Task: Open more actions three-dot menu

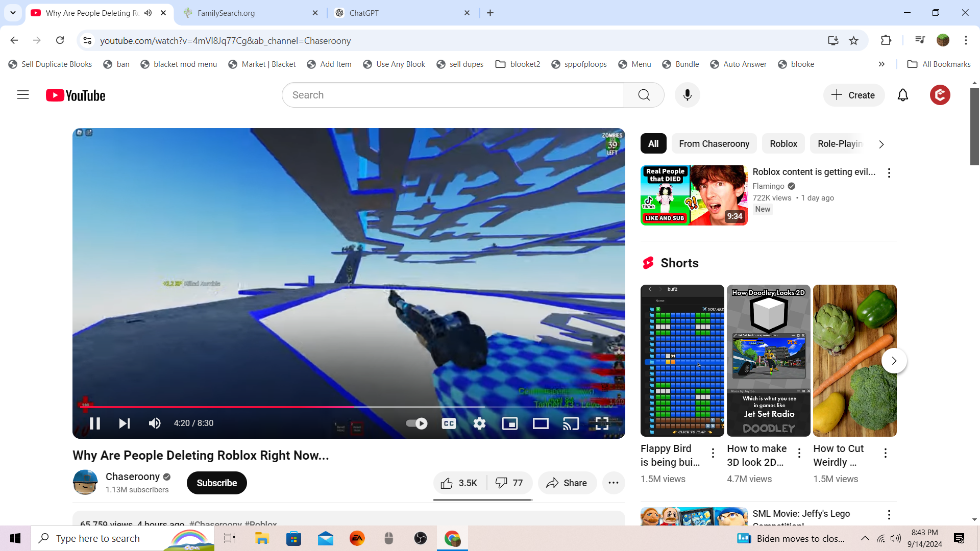Action: pyautogui.click(x=614, y=483)
